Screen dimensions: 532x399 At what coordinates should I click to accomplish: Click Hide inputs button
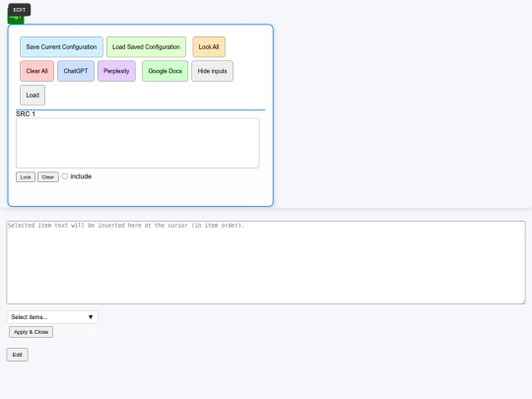(x=212, y=71)
